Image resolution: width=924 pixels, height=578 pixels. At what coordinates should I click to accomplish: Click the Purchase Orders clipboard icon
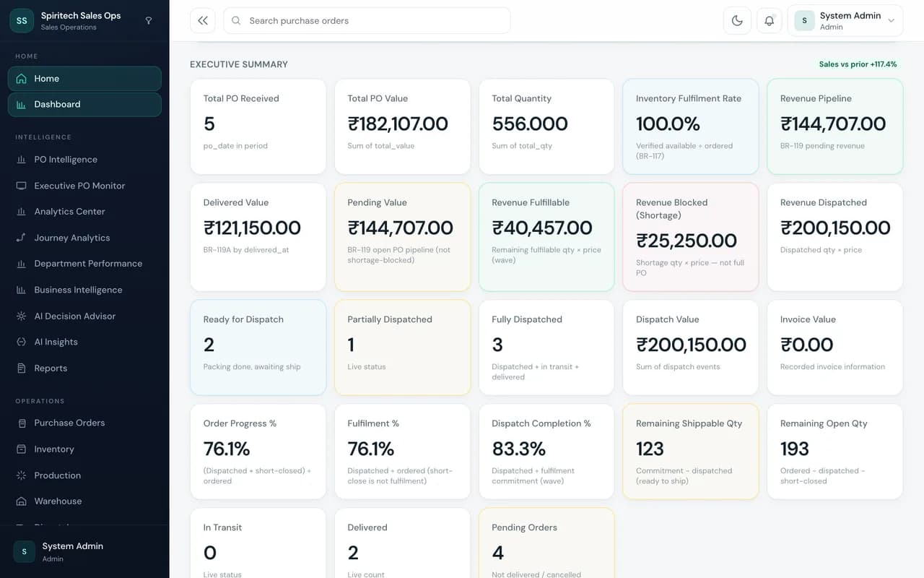[21, 423]
